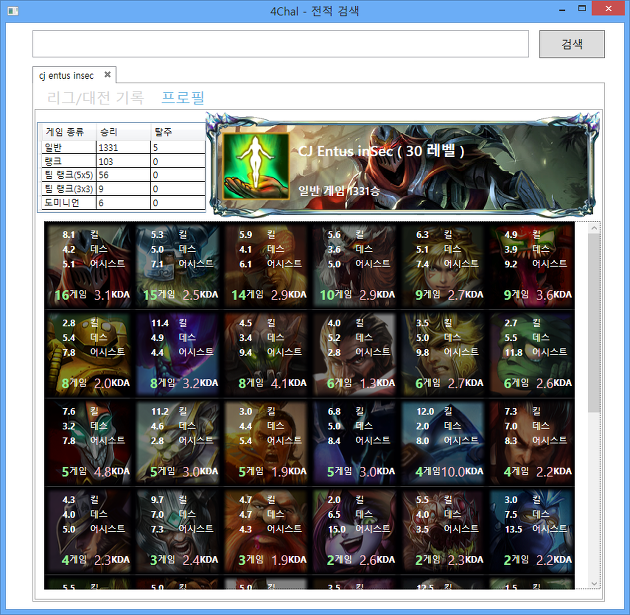Select champion card with 6게임 2.6KDA
This screenshot has height=615, width=630.
pos(531,354)
